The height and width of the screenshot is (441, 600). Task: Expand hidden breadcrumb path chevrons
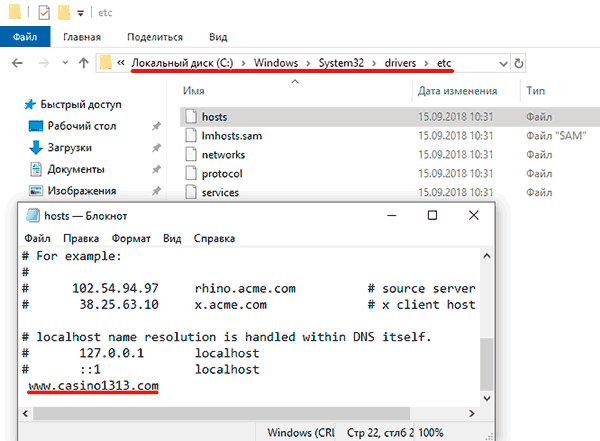121,62
